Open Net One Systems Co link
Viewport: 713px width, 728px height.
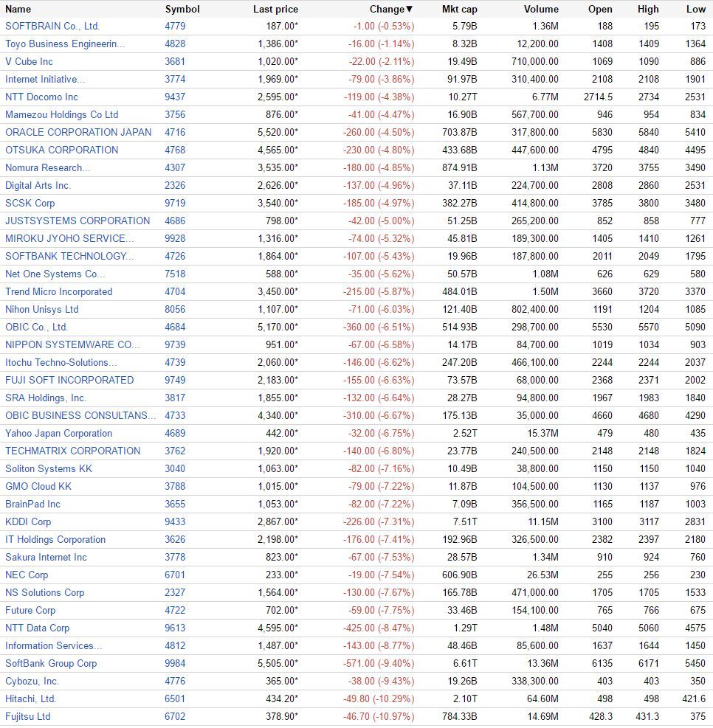pyautogui.click(x=55, y=274)
